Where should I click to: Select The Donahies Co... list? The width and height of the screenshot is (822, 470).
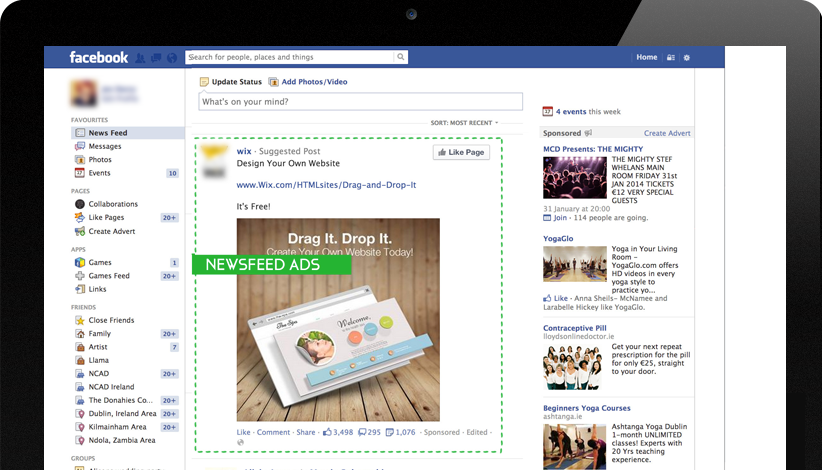pos(121,400)
